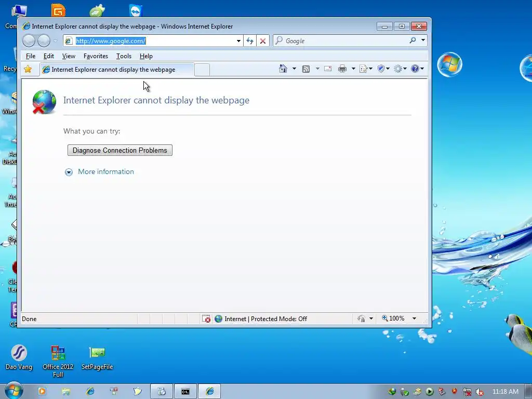This screenshot has width=532, height=399.
Task: Switch to the command prompt taskbar window
Action: 185,392
